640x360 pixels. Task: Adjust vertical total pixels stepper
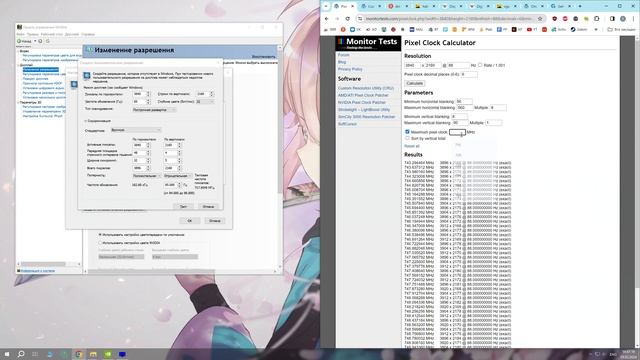click(179, 168)
